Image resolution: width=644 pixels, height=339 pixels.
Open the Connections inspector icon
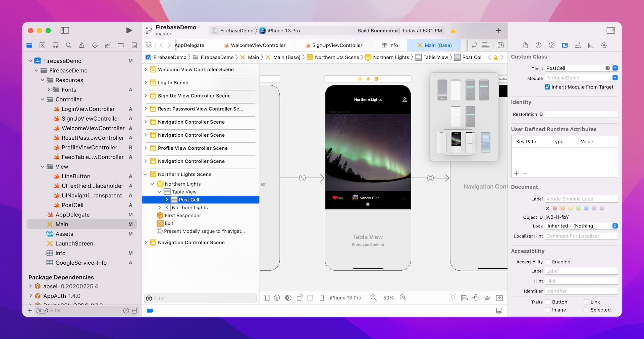[x=604, y=45]
